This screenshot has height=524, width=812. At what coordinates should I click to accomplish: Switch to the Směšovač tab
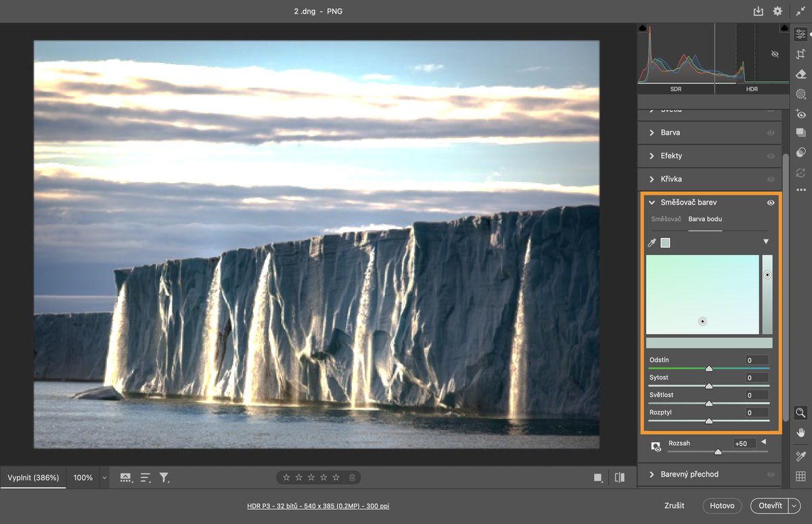coord(666,219)
